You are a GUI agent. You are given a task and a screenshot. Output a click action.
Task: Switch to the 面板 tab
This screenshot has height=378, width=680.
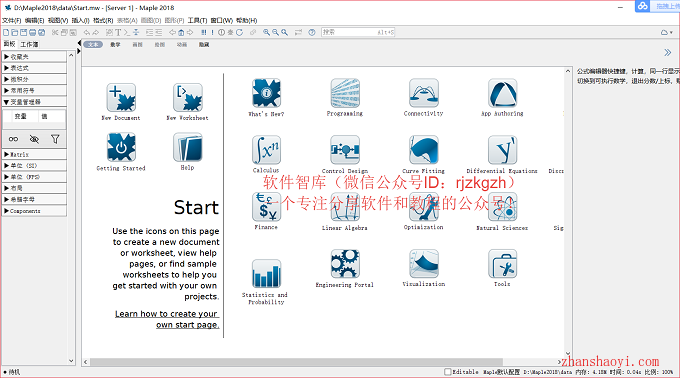[10, 44]
